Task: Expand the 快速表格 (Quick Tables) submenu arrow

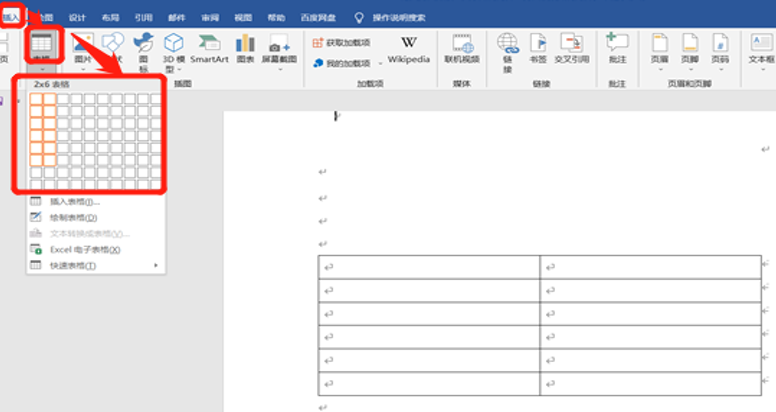Action: pos(156,265)
